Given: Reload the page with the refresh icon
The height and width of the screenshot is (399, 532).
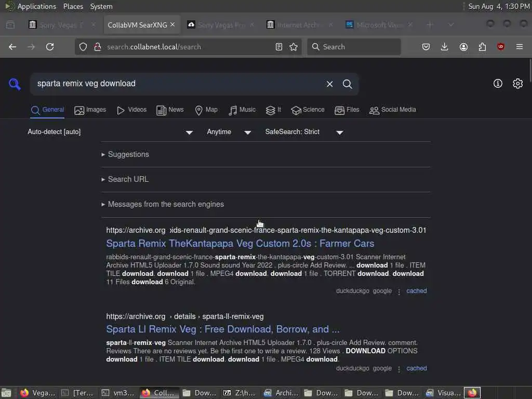Looking at the screenshot, I should [50, 47].
